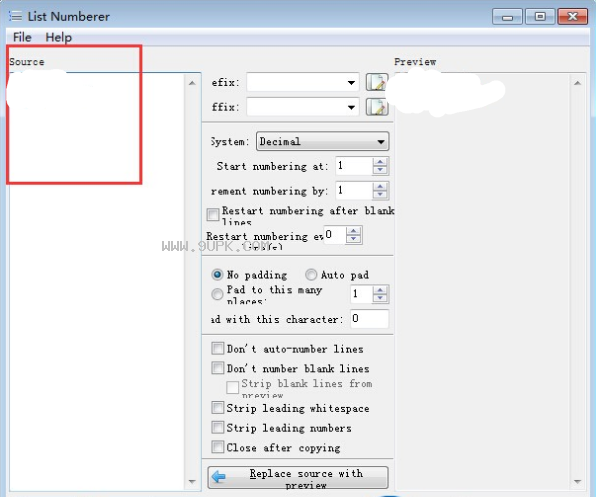Open the File menu
Image resolution: width=596 pixels, height=497 pixels.
[22, 37]
